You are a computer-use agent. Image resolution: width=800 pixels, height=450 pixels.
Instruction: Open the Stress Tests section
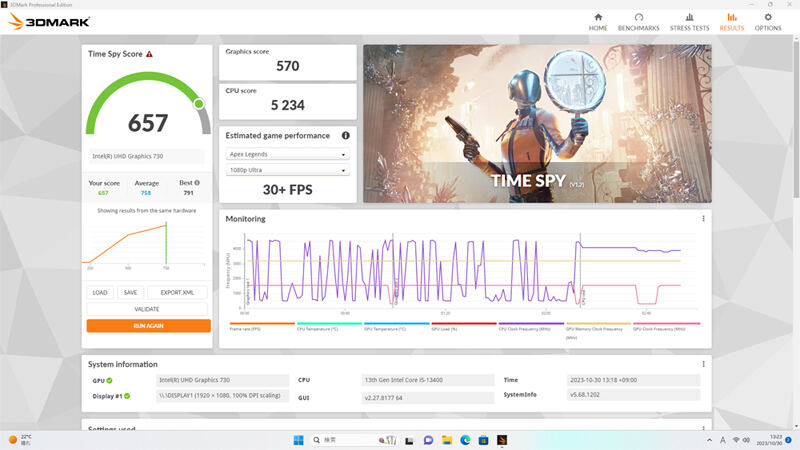click(x=689, y=22)
